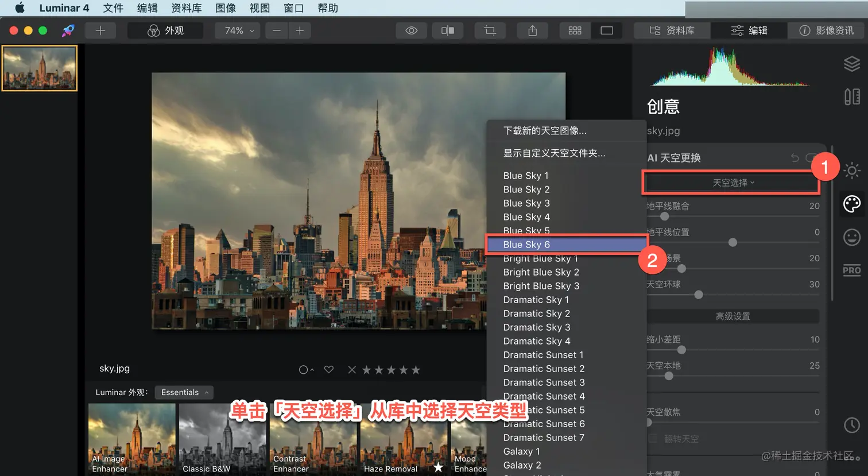Open the Luminar 4 app menu
The image size is (868, 476).
64,8
